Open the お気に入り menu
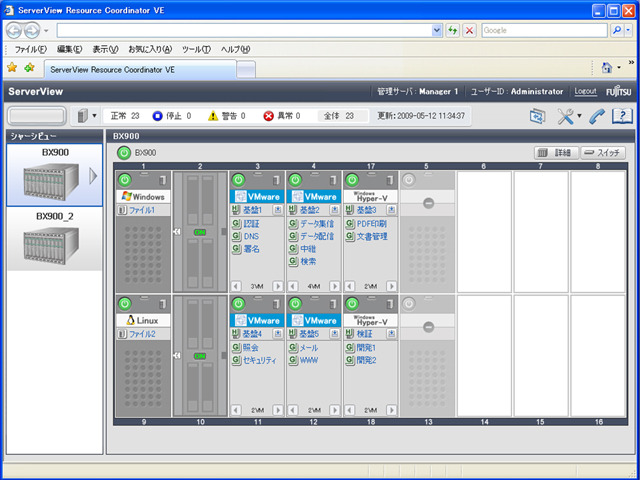 tap(150, 49)
